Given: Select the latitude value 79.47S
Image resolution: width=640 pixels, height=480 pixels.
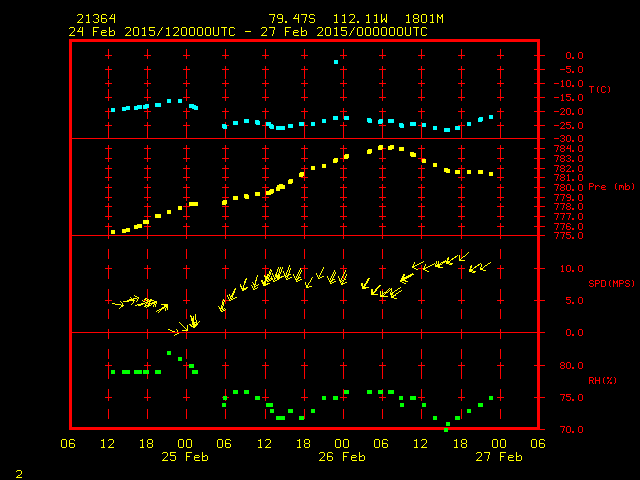Looking at the screenshot, I should (x=292, y=19).
